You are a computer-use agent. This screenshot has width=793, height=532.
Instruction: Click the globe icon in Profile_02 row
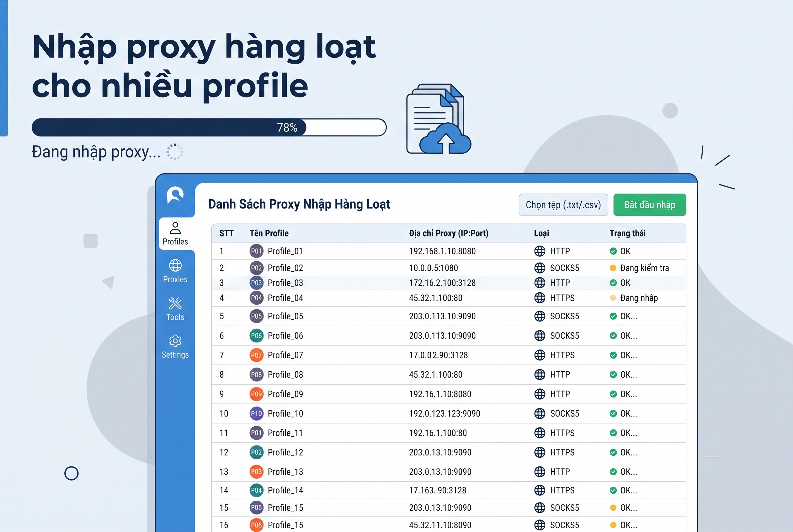[x=540, y=268]
